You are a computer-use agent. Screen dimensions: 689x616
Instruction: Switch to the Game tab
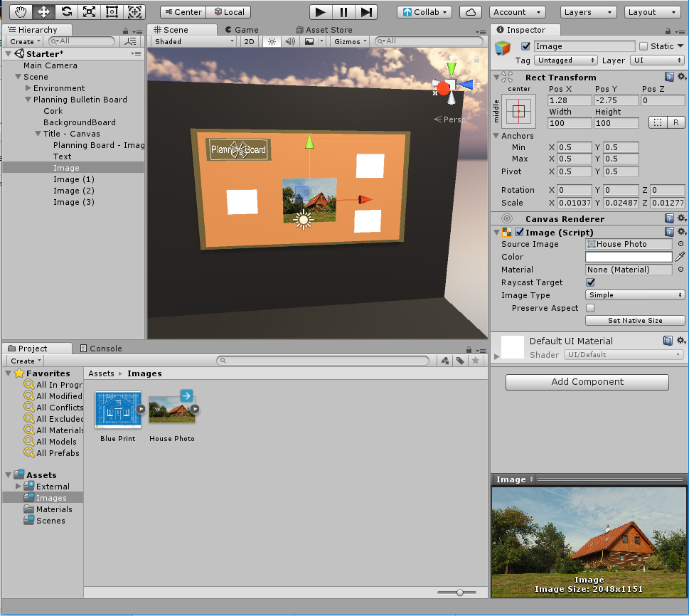(242, 30)
